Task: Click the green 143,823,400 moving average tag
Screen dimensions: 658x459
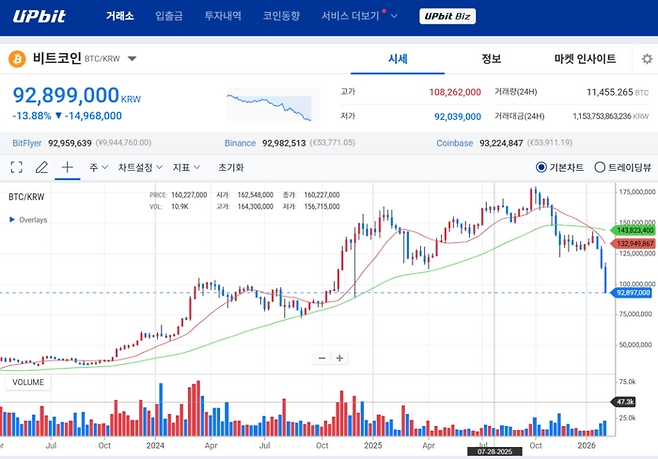Action: click(633, 230)
